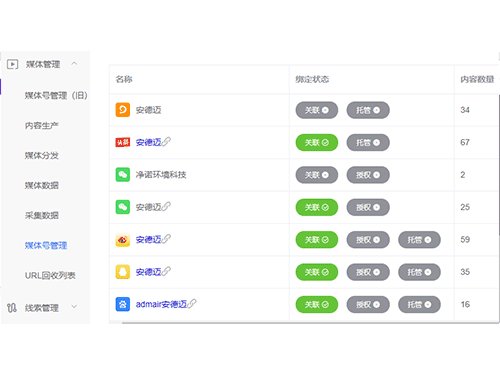This screenshot has height=375, width=500.
Task: Toggle 托管 pill in the 34-count row
Action: pos(368,110)
